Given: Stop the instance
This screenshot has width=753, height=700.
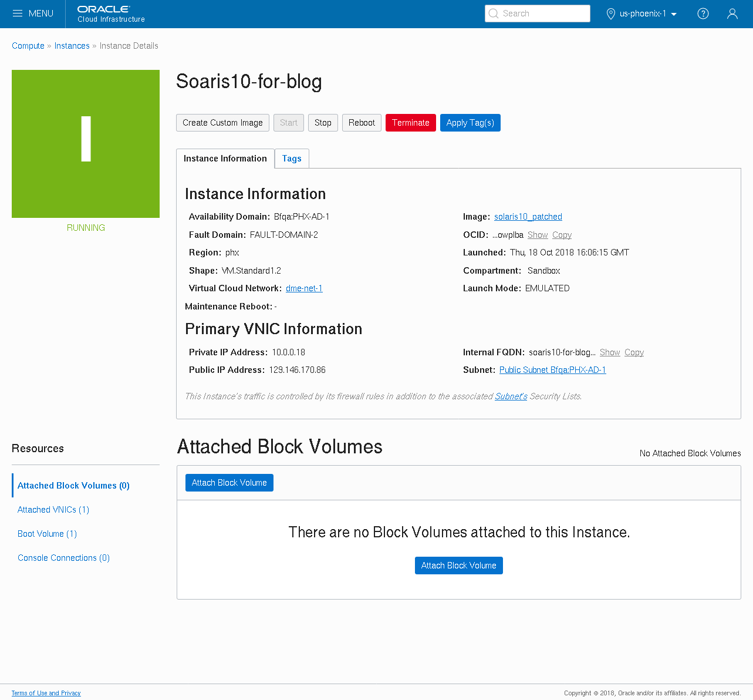Looking at the screenshot, I should (323, 123).
